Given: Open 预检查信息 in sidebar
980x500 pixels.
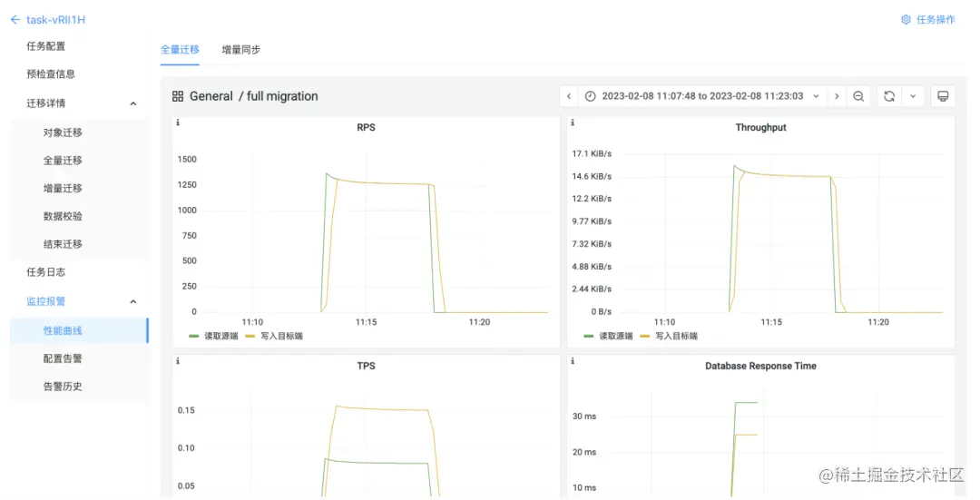Looking at the screenshot, I should click(x=51, y=74).
